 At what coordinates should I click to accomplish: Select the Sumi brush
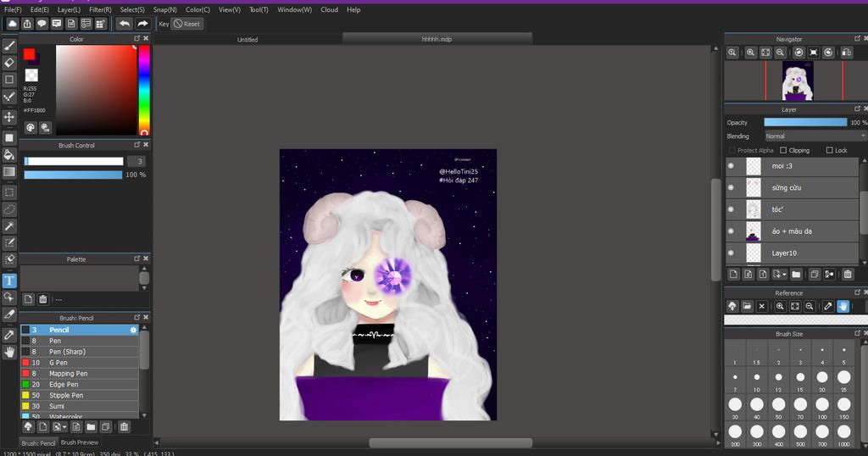[x=80, y=406]
